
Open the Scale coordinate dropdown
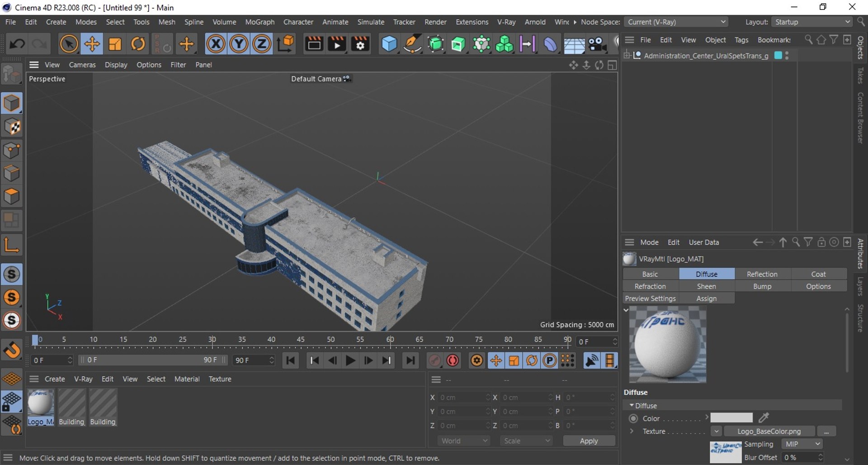click(526, 441)
